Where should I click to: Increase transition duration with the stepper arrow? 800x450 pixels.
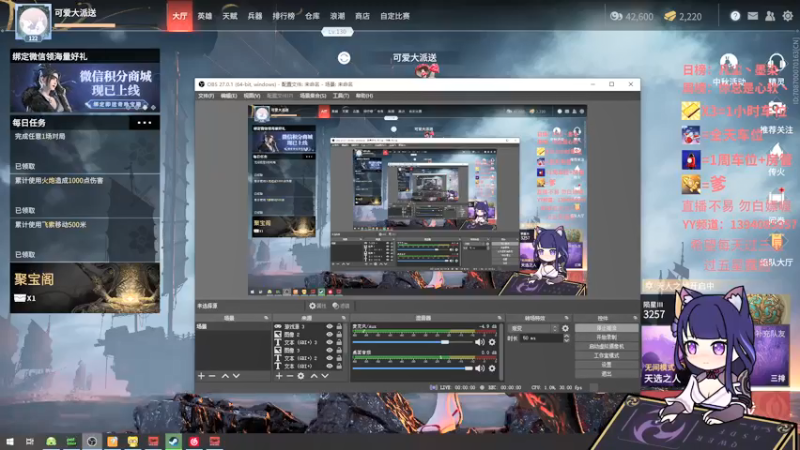(566, 336)
